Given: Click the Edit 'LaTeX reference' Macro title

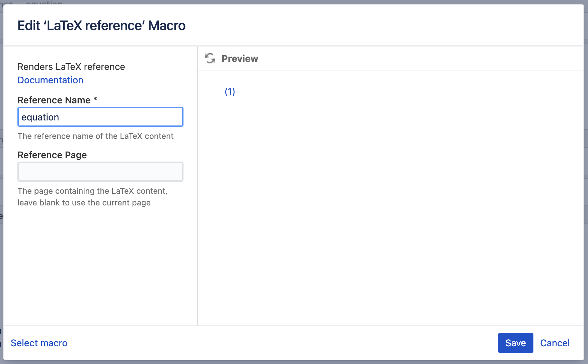Looking at the screenshot, I should point(101,25).
